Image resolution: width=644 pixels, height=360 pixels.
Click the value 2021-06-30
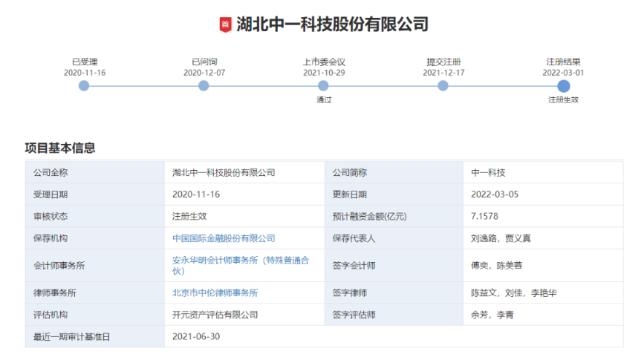tap(196, 336)
